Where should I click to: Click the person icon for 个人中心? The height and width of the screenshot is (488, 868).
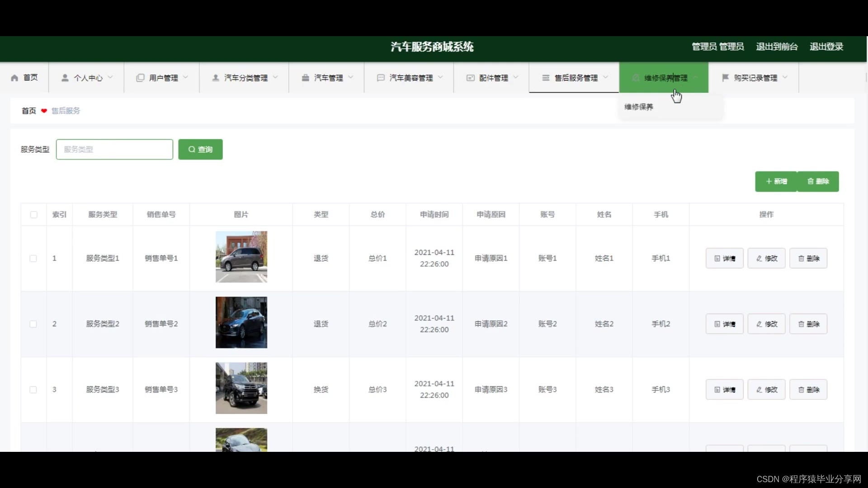(x=65, y=77)
